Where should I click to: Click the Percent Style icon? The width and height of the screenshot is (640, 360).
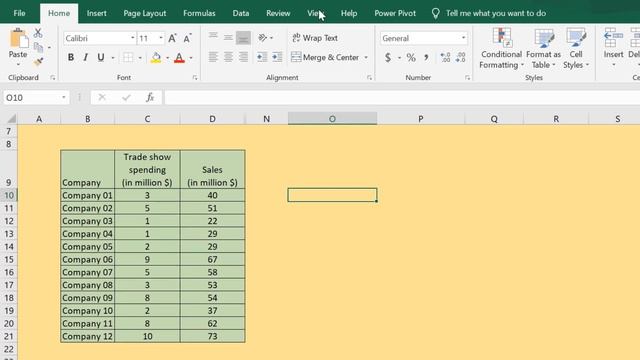click(x=411, y=58)
